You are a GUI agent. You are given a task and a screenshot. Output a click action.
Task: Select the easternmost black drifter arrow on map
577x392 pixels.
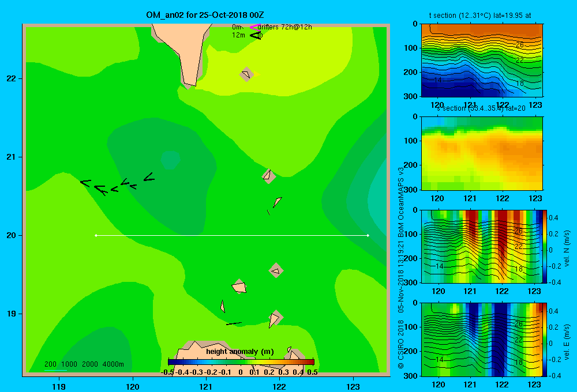click(x=149, y=177)
